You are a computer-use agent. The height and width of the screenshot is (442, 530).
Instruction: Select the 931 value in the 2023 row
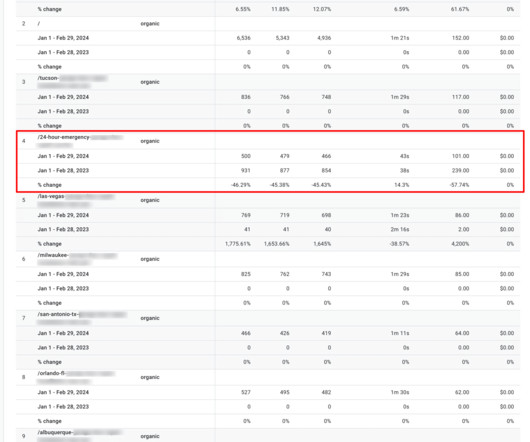(246, 170)
